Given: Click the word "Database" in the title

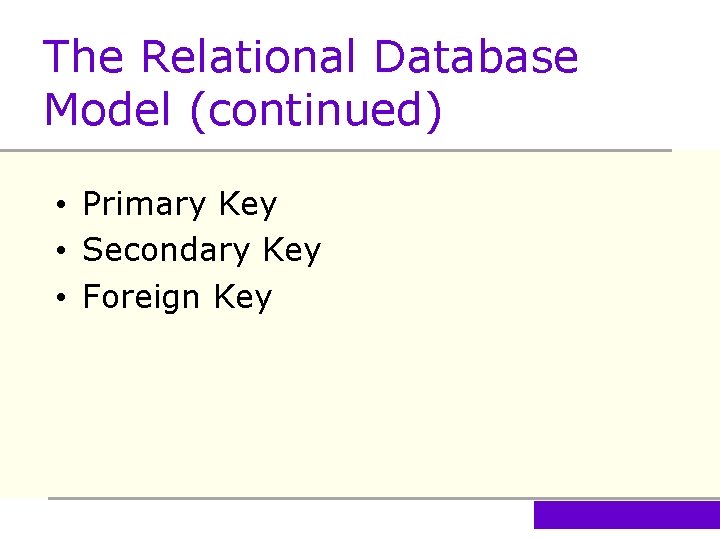Looking at the screenshot, I should [475, 57].
